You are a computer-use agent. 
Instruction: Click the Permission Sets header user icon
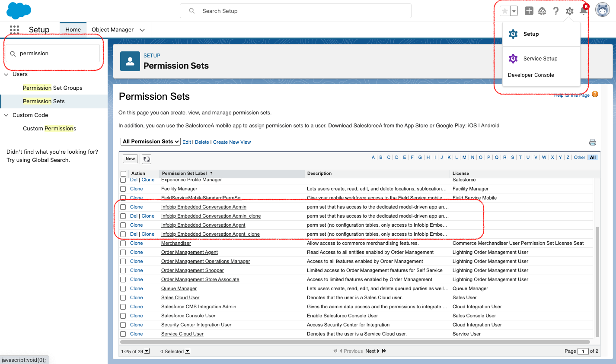click(x=130, y=61)
